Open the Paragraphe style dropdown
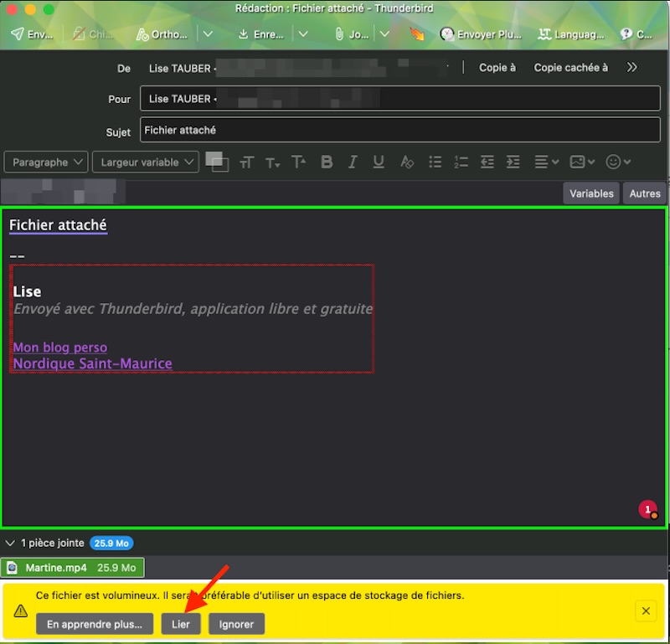The image size is (670, 644). click(46, 162)
